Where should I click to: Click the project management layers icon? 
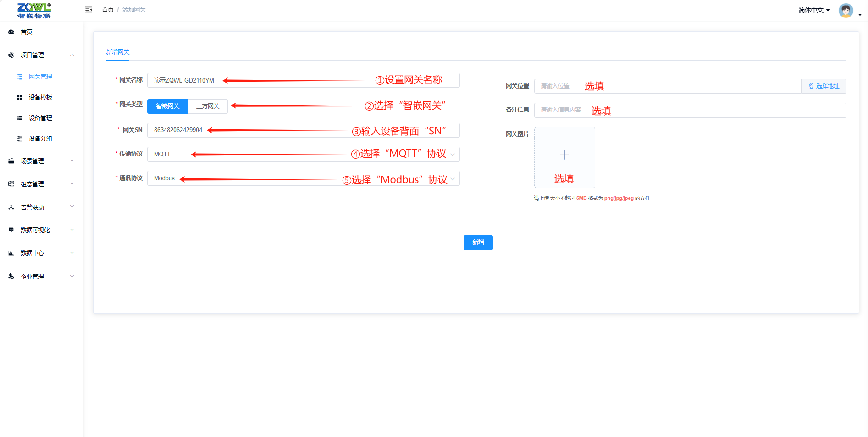tap(11, 55)
